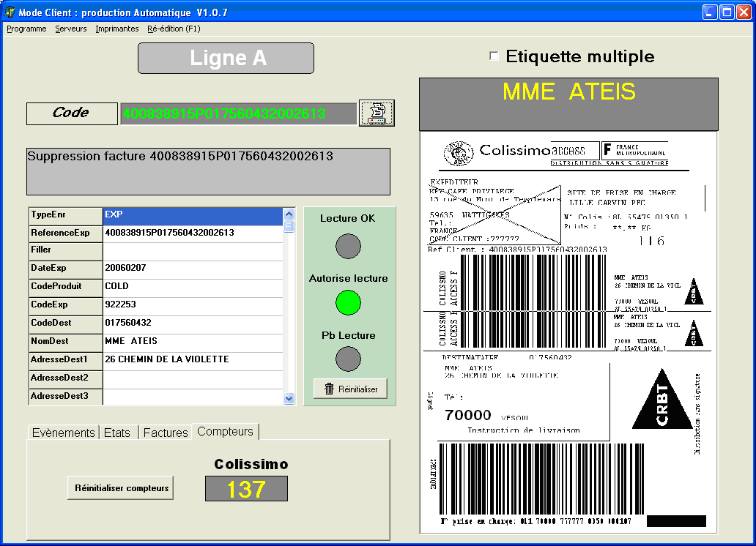The width and height of the screenshot is (756, 546).
Task: Click the Code label box
Action: [72, 113]
